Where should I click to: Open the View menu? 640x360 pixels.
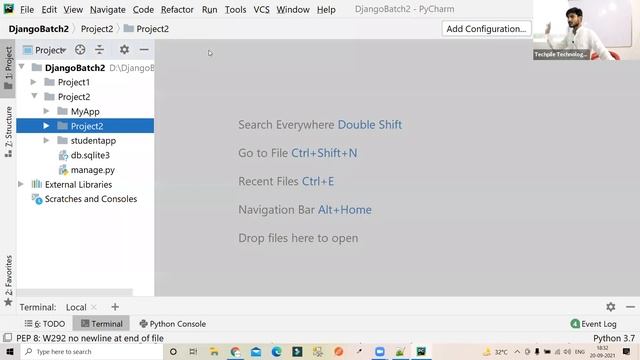point(73,9)
